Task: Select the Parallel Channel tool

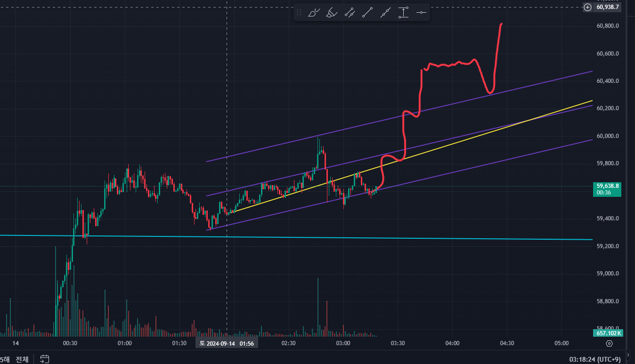Action: point(349,13)
